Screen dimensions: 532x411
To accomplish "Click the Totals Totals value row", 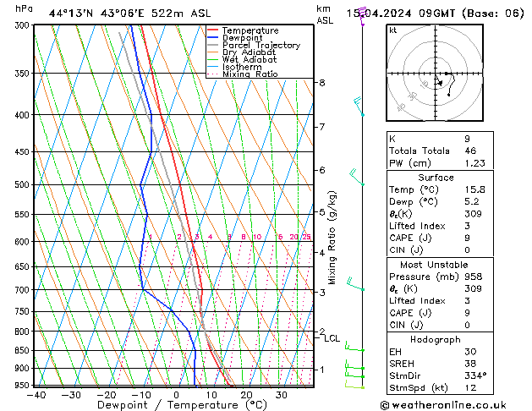I will click(436, 150).
